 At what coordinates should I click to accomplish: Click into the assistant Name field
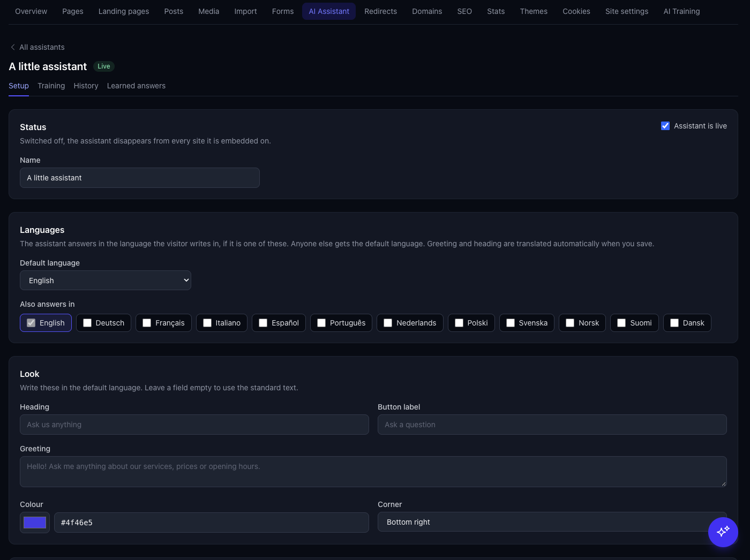140,178
